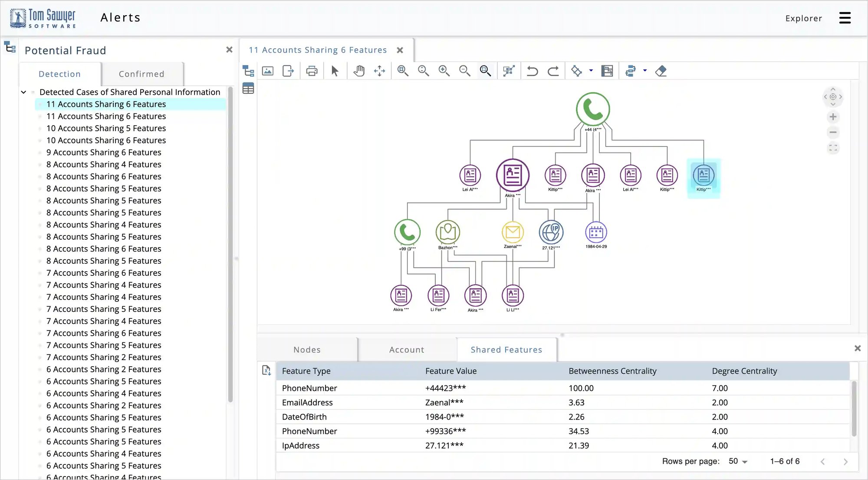Sort by Feature Type column header
This screenshot has height=480, width=868.
point(306,371)
